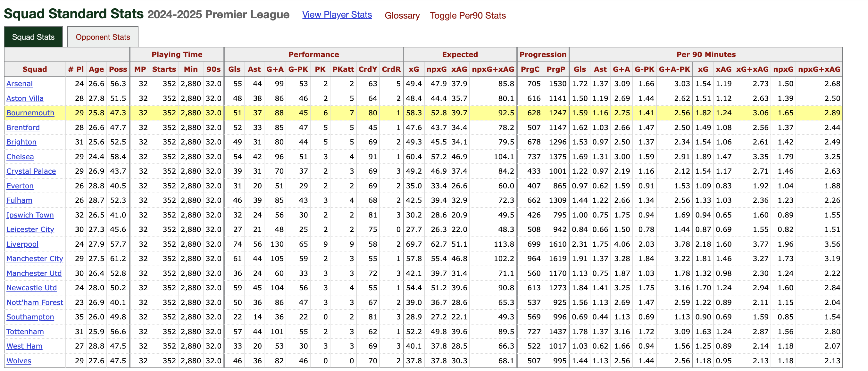Screen dimensions: 868x371
Task: Open the Wolves squad link
Action: (19, 360)
